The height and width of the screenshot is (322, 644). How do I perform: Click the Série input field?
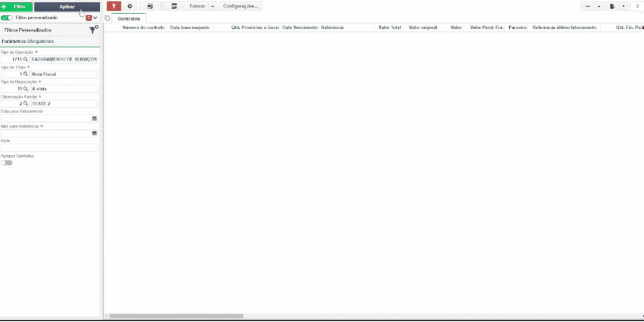[49, 148]
